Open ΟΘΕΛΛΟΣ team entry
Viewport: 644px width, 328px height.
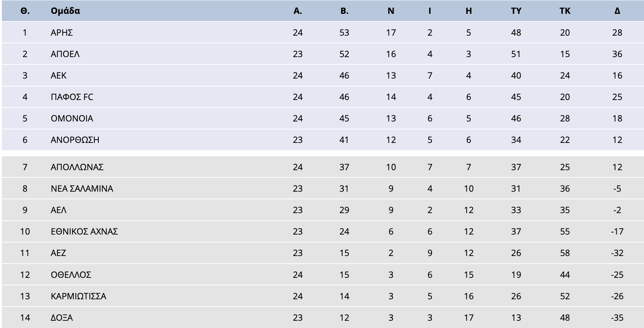pos(71,275)
